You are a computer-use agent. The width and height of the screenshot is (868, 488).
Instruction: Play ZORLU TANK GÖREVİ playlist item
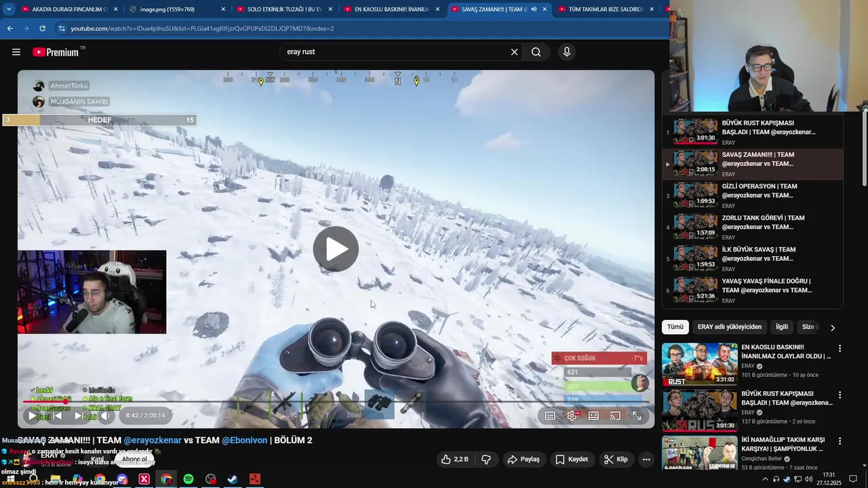click(x=753, y=227)
